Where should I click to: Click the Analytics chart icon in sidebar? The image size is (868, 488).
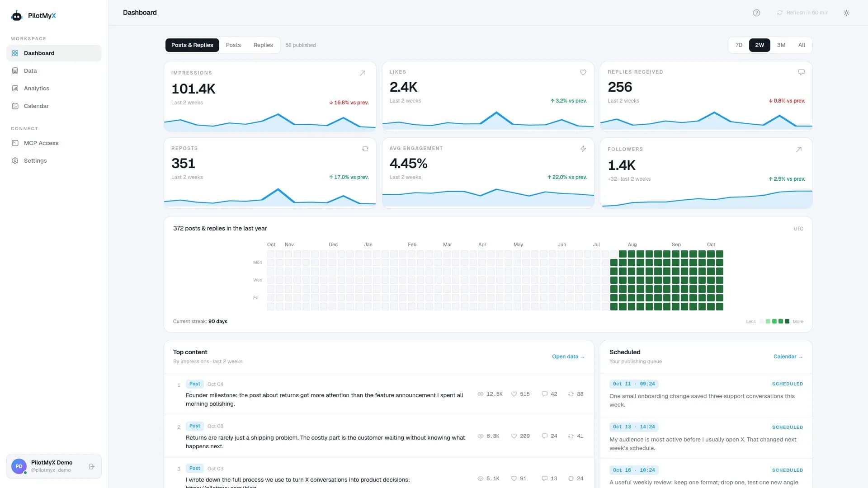pyautogui.click(x=15, y=89)
